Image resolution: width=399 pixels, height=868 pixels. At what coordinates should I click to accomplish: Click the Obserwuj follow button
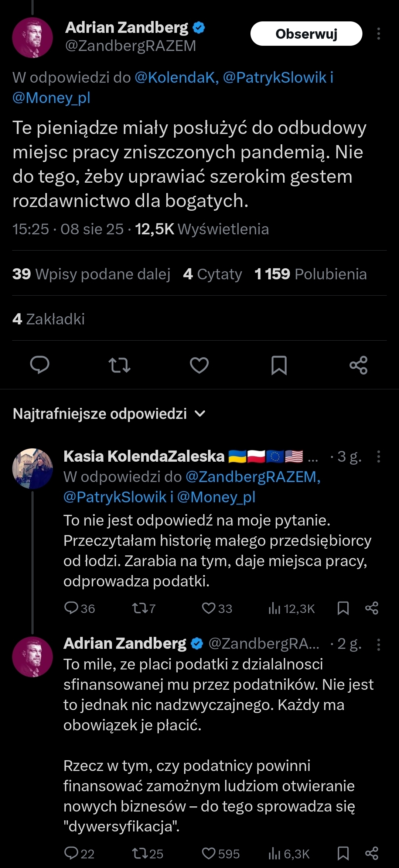click(x=306, y=34)
